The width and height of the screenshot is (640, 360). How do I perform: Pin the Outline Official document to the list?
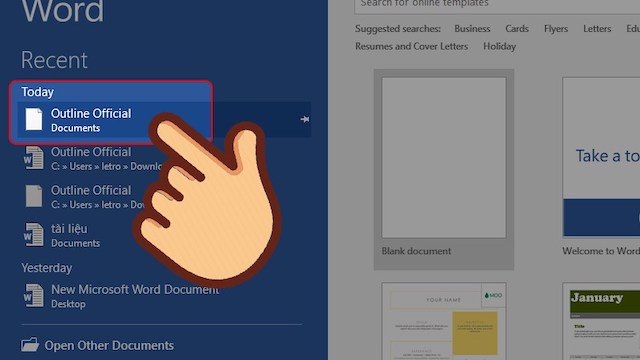pyautogui.click(x=304, y=119)
